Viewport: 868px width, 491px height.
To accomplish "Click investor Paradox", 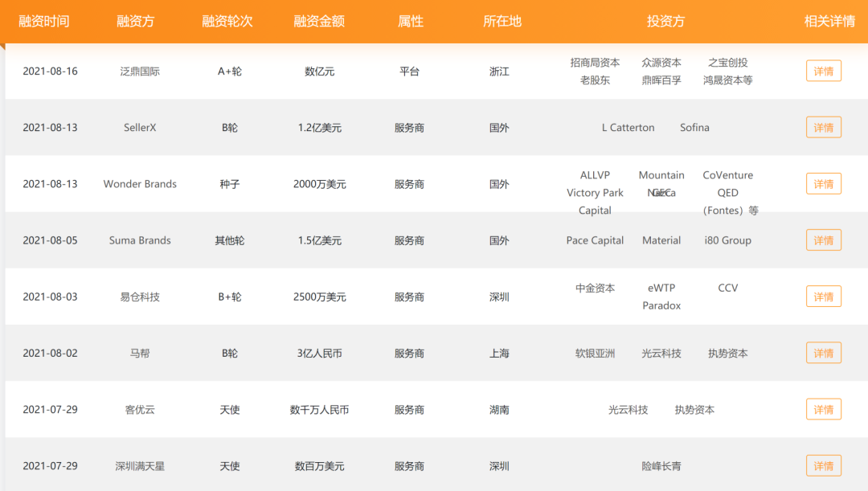I will 661,305.
